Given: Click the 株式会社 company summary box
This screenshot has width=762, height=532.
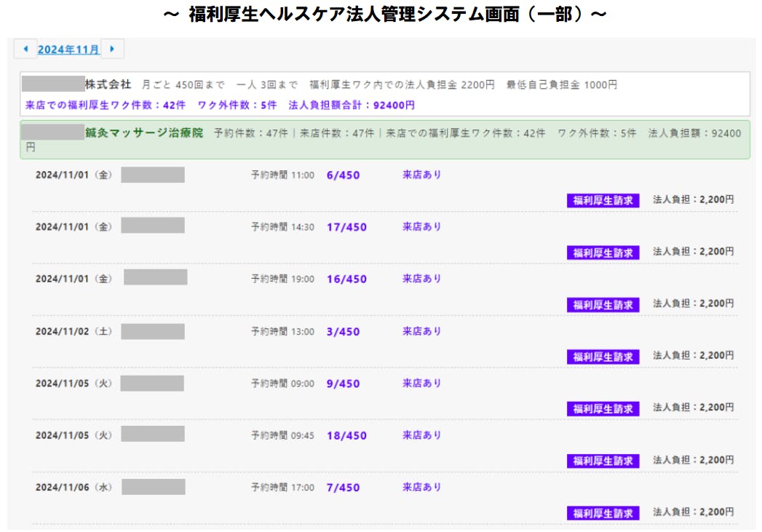Looking at the screenshot, I should 384,94.
